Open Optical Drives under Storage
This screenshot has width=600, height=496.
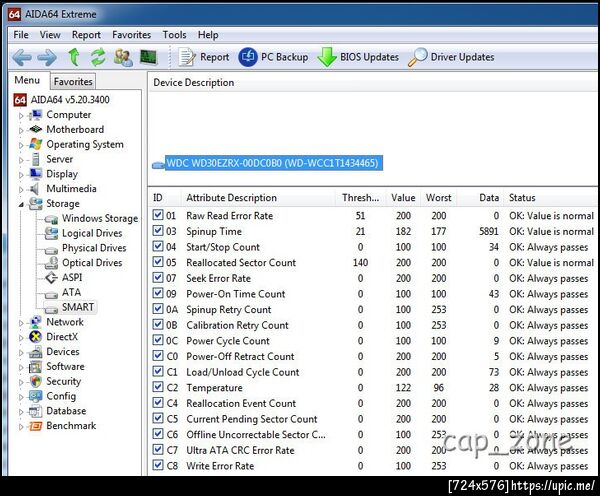[x=83, y=263]
